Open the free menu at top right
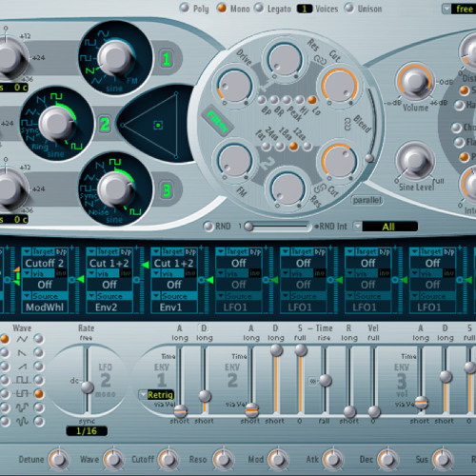This screenshot has height=476, width=476. (x=460, y=9)
